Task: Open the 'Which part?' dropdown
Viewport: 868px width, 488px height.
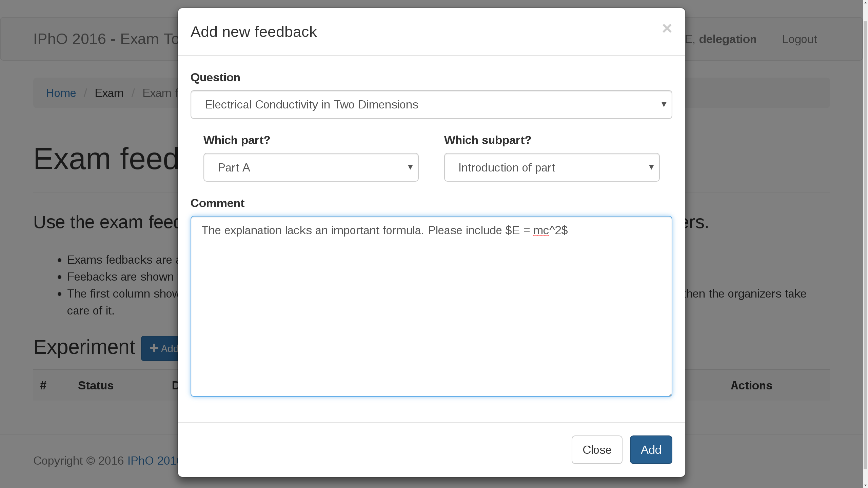Action: [x=311, y=167]
